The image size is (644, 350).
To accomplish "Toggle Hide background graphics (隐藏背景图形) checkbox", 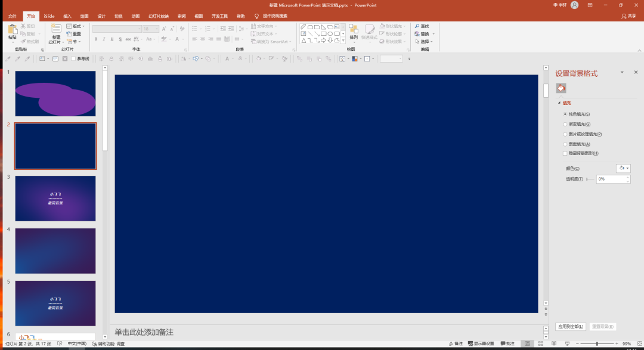I will click(565, 153).
